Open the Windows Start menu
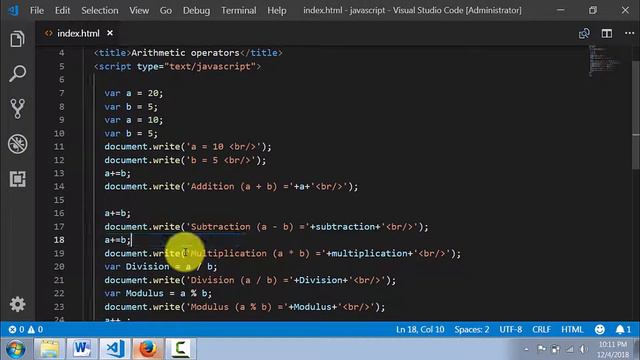This screenshot has height=360, width=640. tap(16, 349)
